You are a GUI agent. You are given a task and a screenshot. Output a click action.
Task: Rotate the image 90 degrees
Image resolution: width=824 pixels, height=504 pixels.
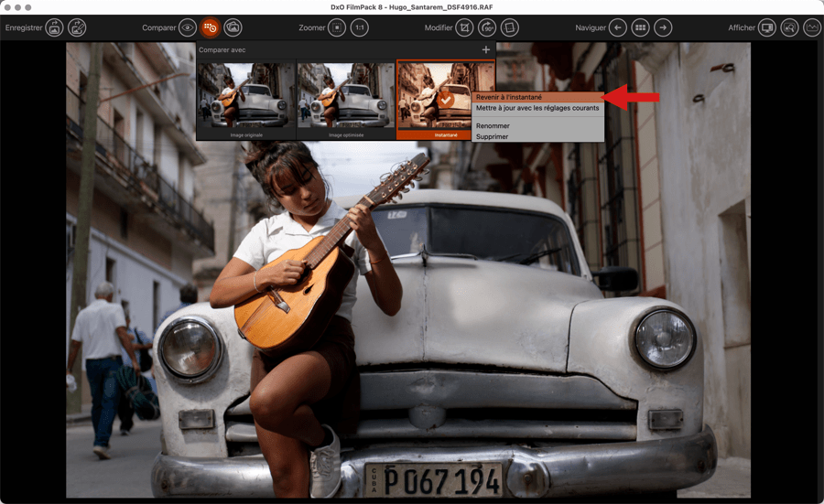point(487,28)
